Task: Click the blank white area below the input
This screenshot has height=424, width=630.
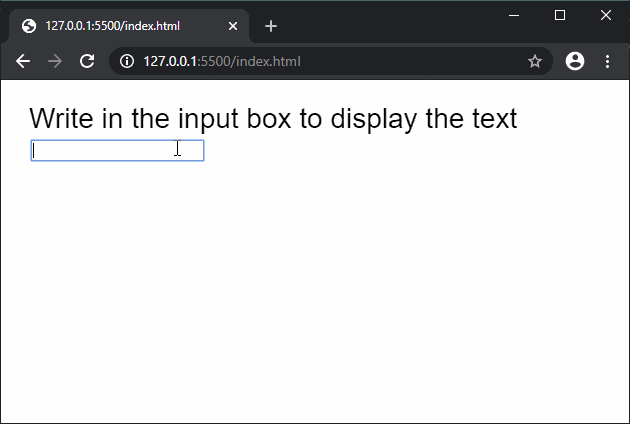Action: 300,300
